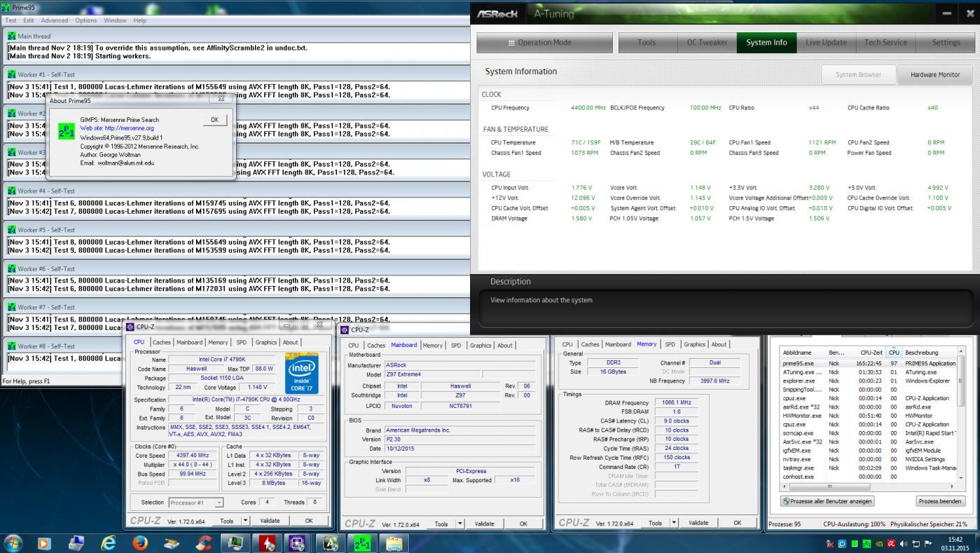This screenshot has width=980, height=553.
Task: Click Worker #4 Self-Test window icon
Action: click(11, 191)
